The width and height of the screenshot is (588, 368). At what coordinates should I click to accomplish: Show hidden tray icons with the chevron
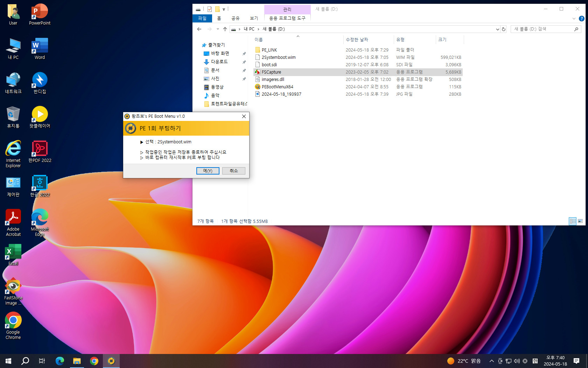point(492,361)
